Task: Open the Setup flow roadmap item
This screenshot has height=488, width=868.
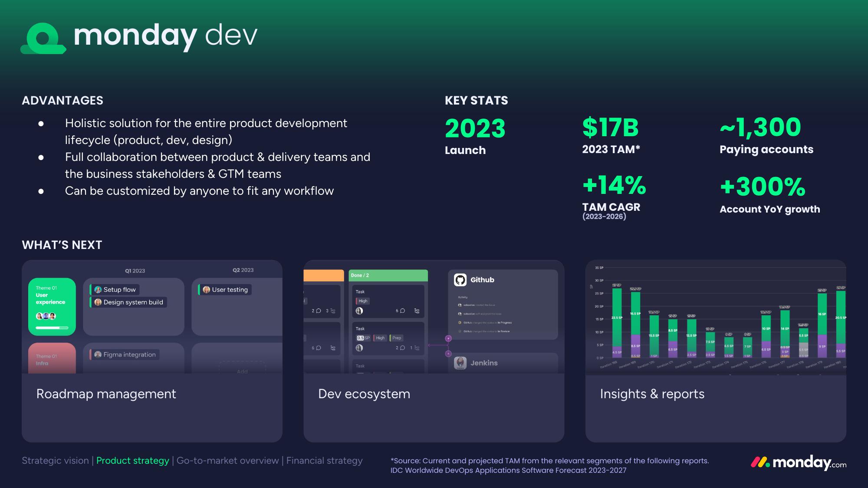Action: coord(115,290)
